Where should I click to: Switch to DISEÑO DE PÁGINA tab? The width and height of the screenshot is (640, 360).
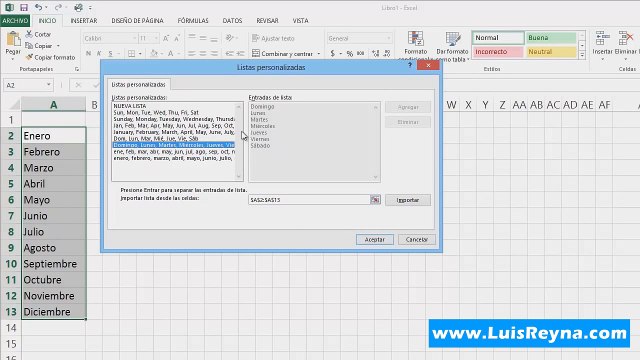pos(137,20)
